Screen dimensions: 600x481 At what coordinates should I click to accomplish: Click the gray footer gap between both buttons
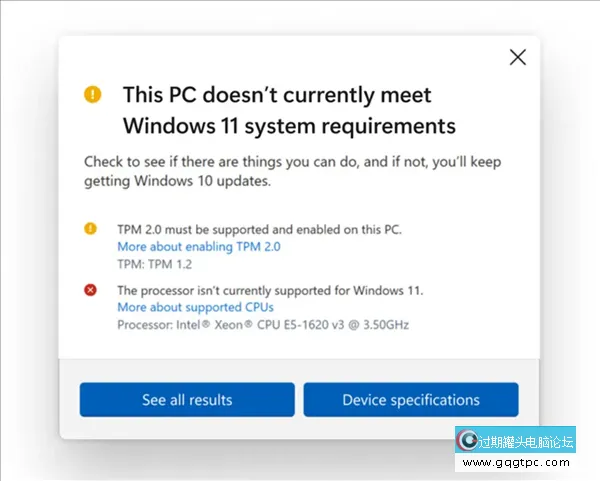299,400
